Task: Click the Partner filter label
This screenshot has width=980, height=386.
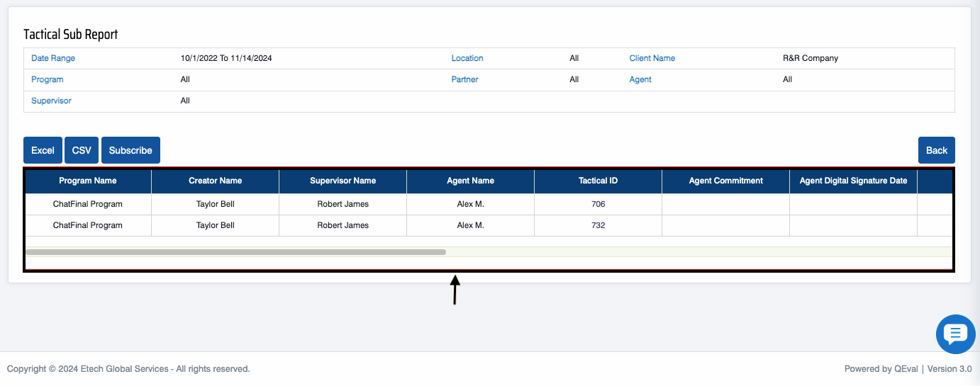Action: coord(464,79)
